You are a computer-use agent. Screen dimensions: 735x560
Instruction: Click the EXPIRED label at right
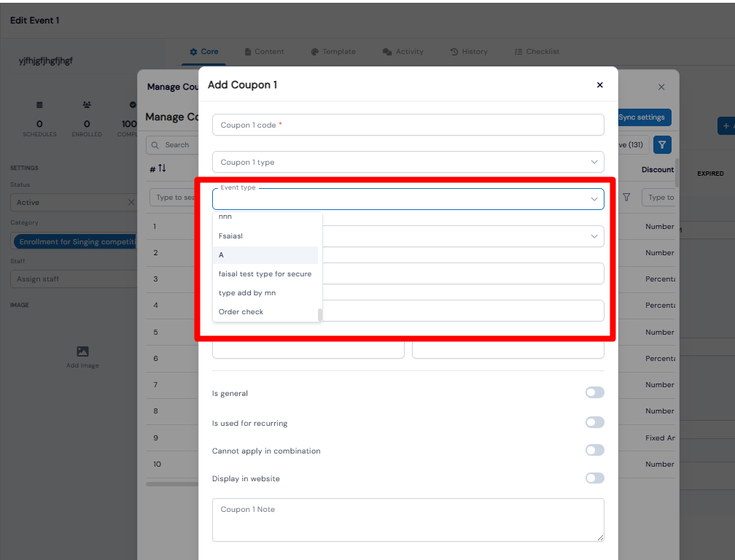tap(710, 174)
